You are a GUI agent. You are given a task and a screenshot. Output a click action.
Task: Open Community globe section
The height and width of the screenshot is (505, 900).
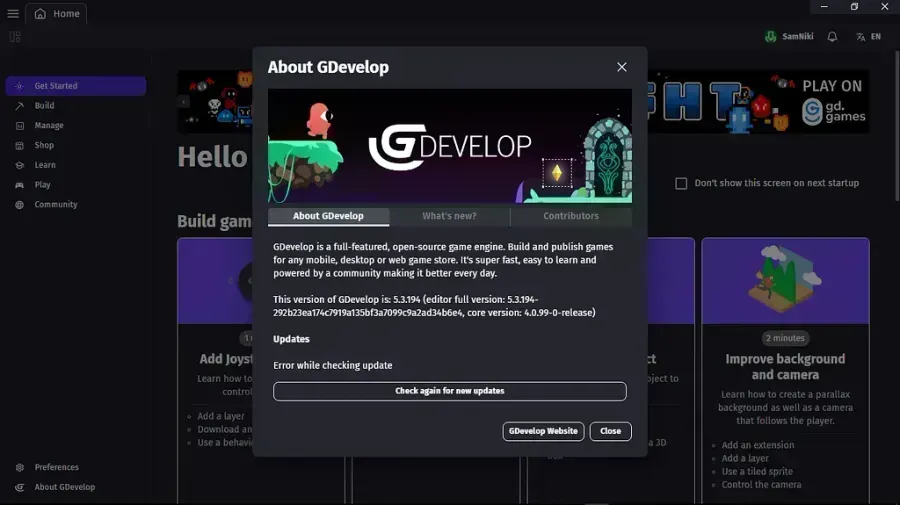[x=20, y=205]
